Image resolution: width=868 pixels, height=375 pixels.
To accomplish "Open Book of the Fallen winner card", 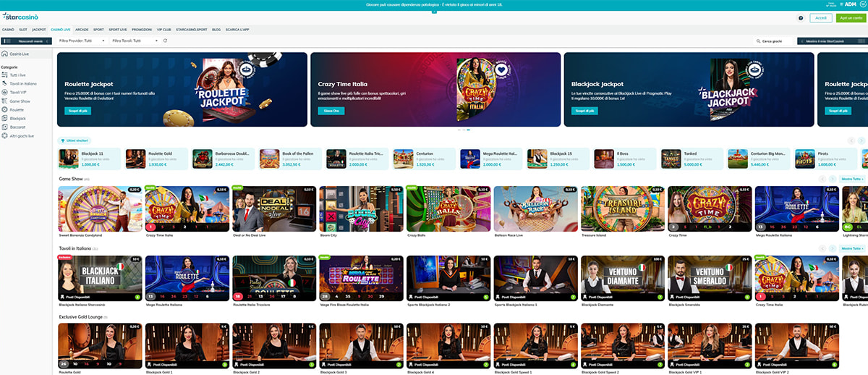I will point(289,159).
